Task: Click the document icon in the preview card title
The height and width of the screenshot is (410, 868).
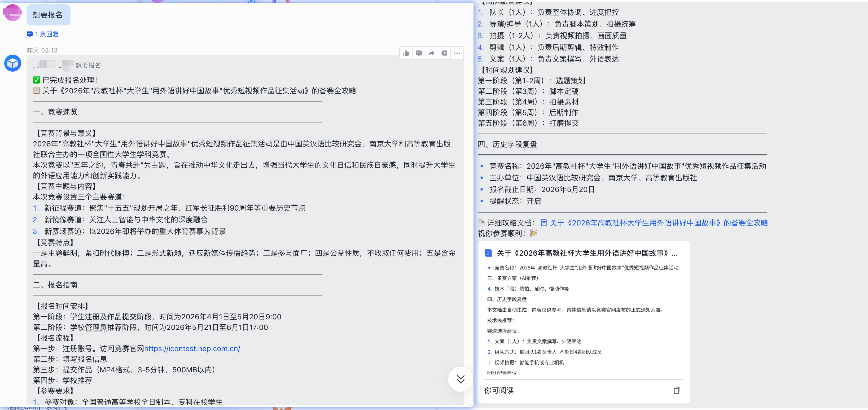Action: tap(488, 253)
